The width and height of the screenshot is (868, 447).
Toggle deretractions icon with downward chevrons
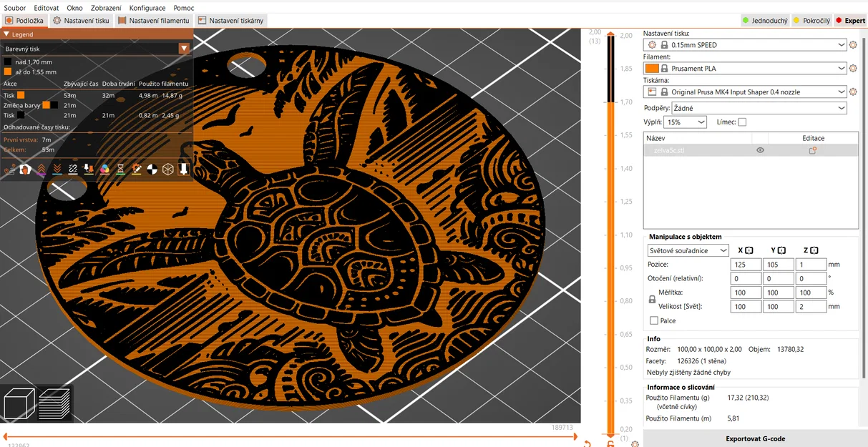click(x=57, y=170)
